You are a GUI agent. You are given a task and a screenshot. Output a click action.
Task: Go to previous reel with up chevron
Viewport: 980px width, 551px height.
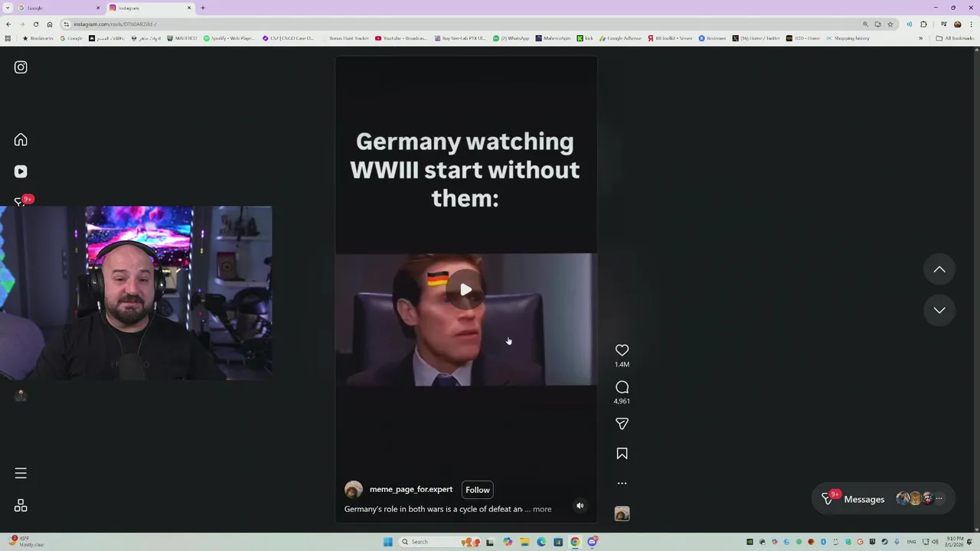point(939,269)
